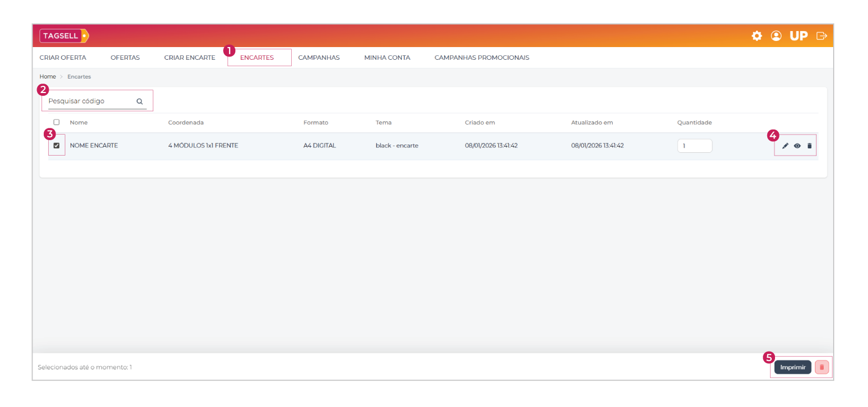Viewport: 868px width, 407px height.
Task: Uncheck the NOME ENCARTE row checkbox
Action: point(56,146)
